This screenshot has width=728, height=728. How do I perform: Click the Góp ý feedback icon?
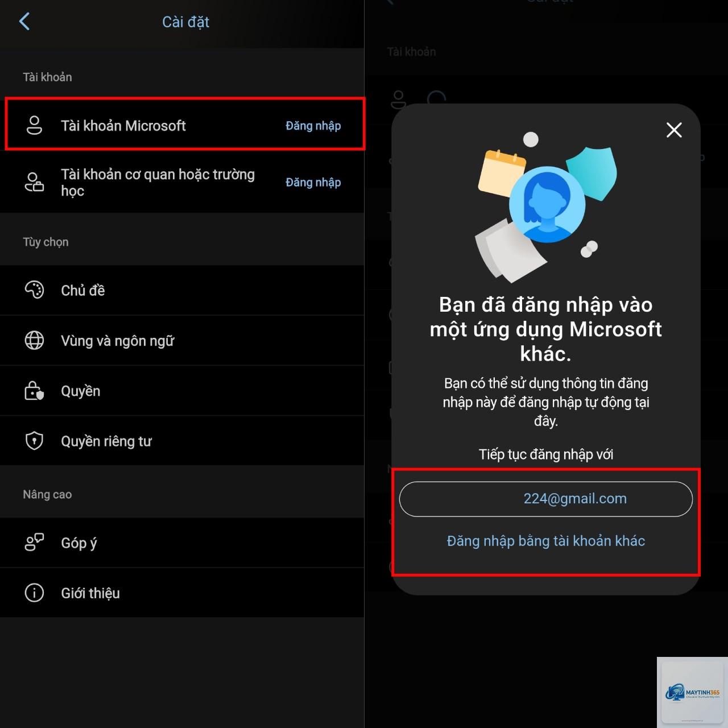(x=34, y=543)
